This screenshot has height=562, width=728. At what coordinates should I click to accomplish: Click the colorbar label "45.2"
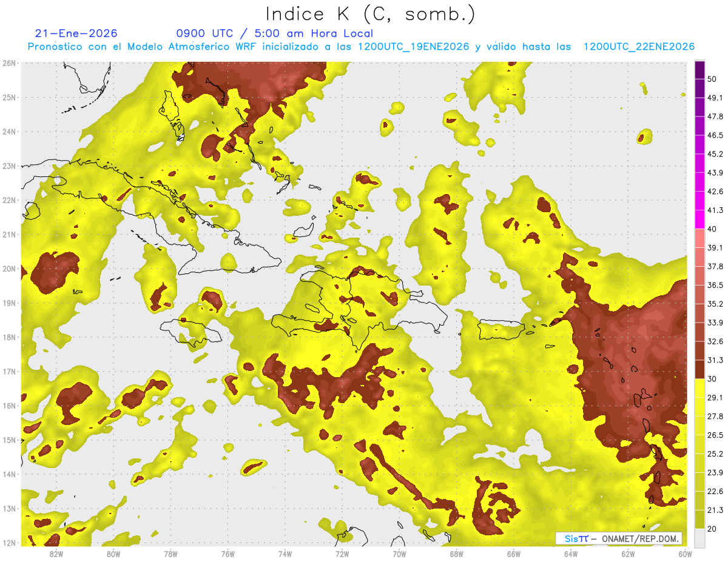tap(715, 154)
